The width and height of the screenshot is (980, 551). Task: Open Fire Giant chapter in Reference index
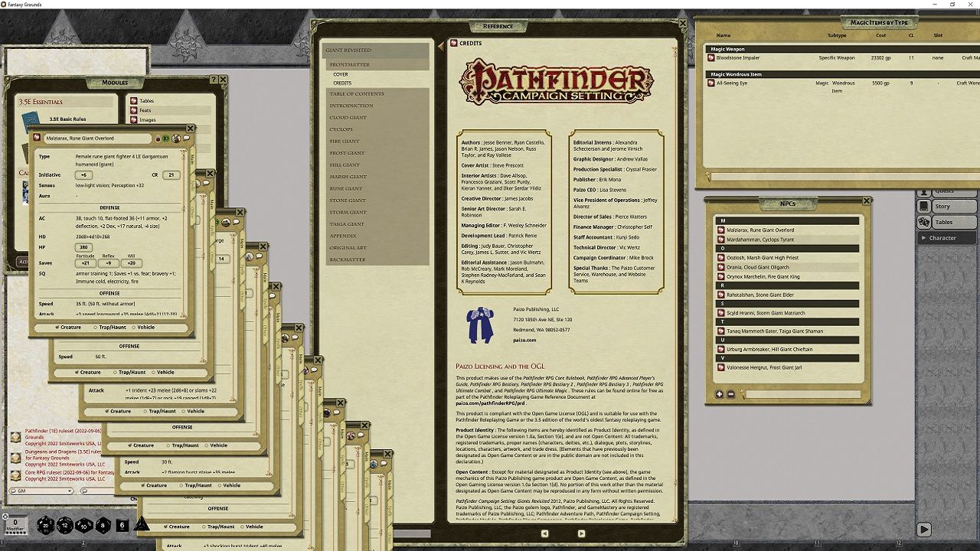click(345, 141)
